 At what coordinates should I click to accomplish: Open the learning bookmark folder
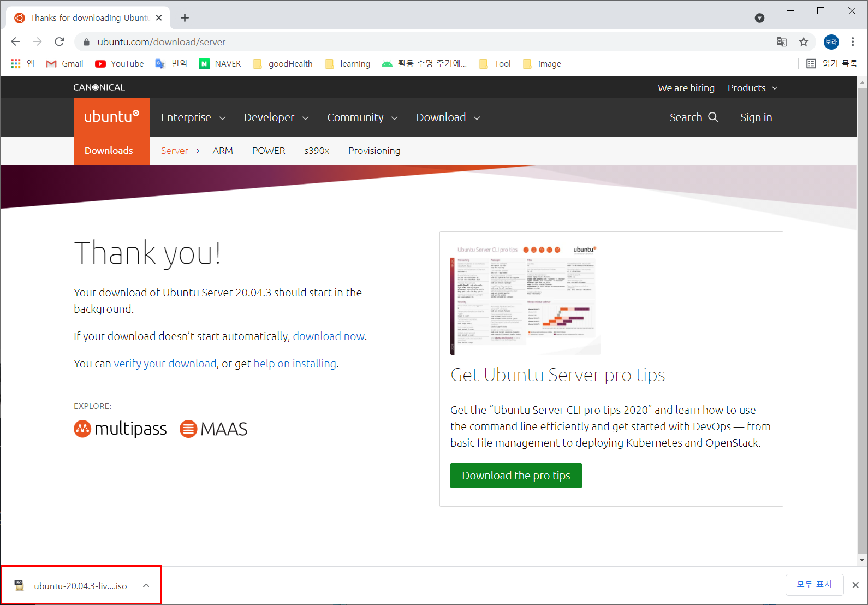(x=348, y=64)
